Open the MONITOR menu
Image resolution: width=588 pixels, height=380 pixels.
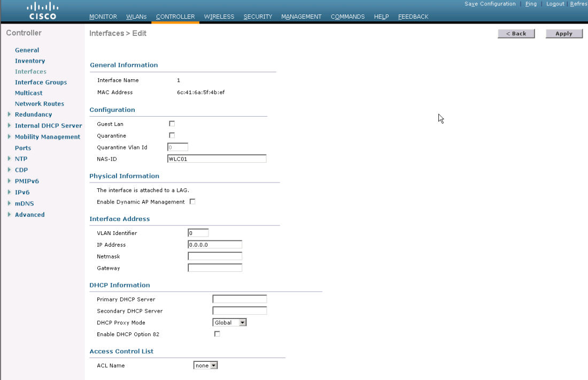103,17
